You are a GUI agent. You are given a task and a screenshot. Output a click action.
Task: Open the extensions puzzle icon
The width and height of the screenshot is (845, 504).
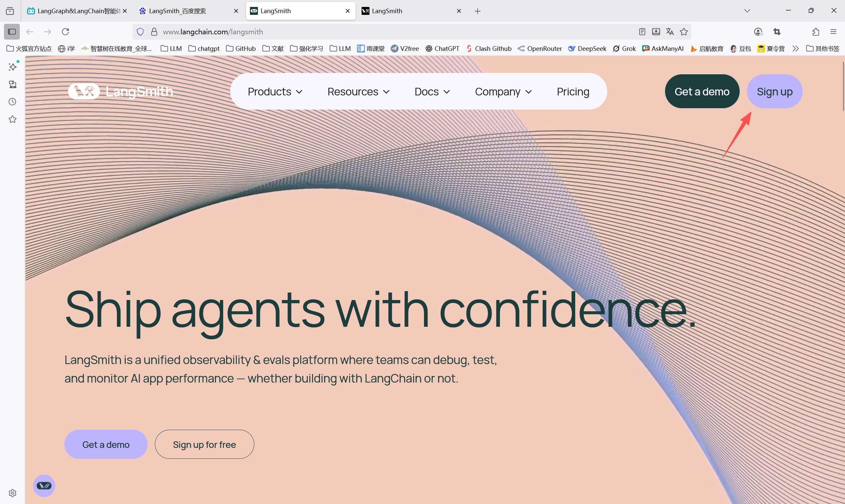pyautogui.click(x=815, y=32)
